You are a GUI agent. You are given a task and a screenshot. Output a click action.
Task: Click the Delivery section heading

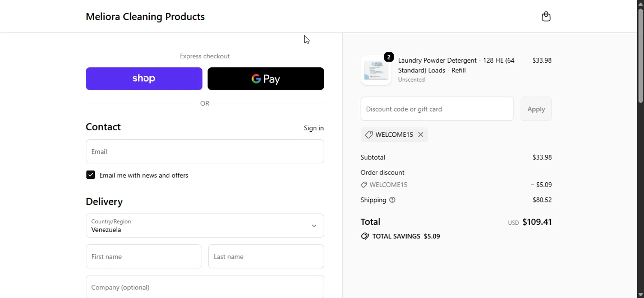pyautogui.click(x=104, y=202)
